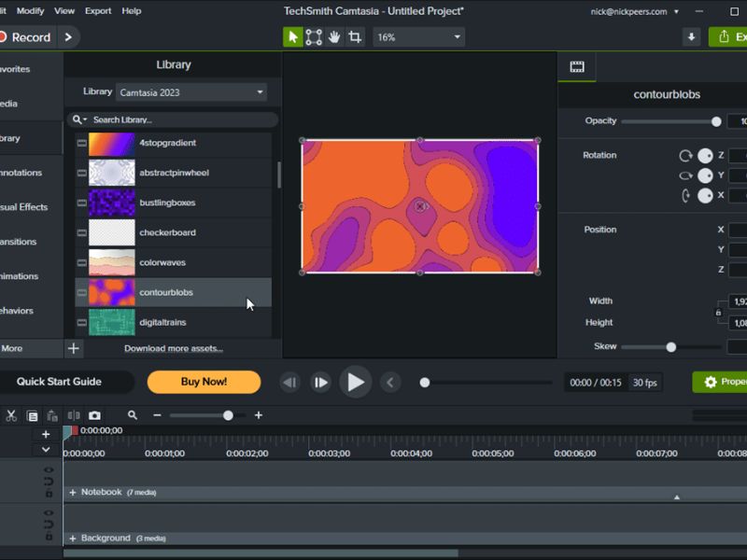The height and width of the screenshot is (560, 747).
Task: Open the Modify menu
Action: [31, 11]
